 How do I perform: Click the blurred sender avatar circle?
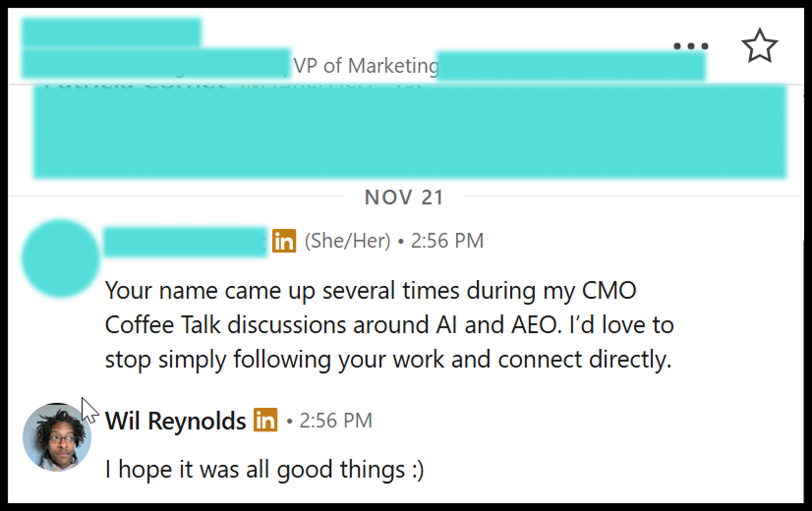pos(61,258)
